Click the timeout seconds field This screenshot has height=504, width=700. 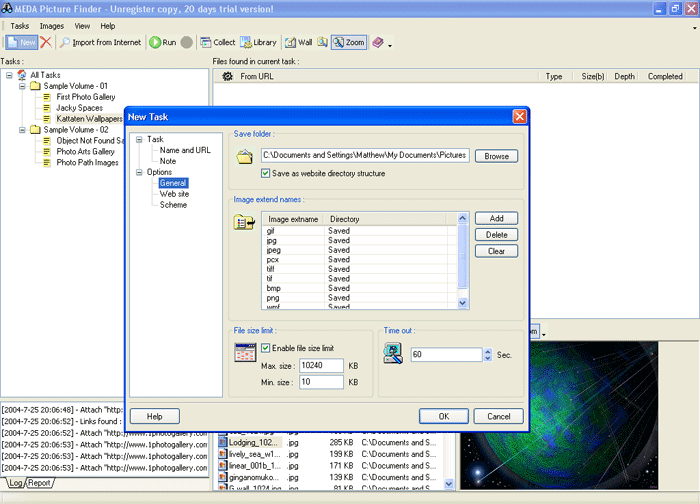pos(446,354)
